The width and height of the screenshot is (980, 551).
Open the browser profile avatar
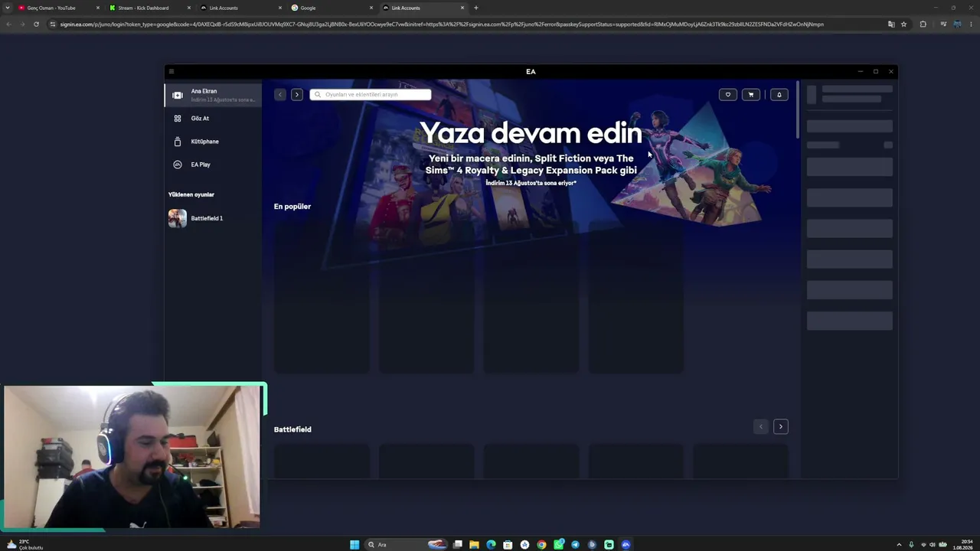tap(957, 24)
